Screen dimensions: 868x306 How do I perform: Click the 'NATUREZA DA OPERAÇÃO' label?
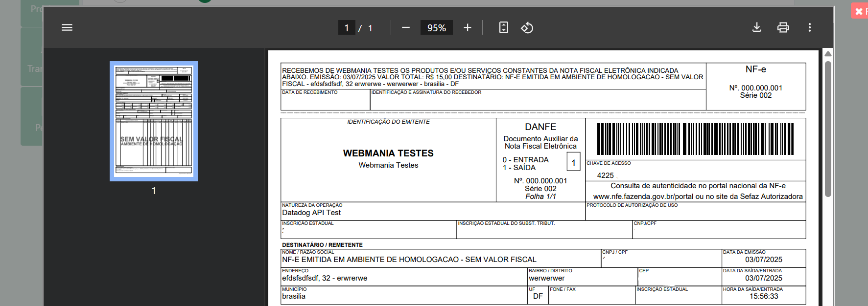(x=312, y=205)
